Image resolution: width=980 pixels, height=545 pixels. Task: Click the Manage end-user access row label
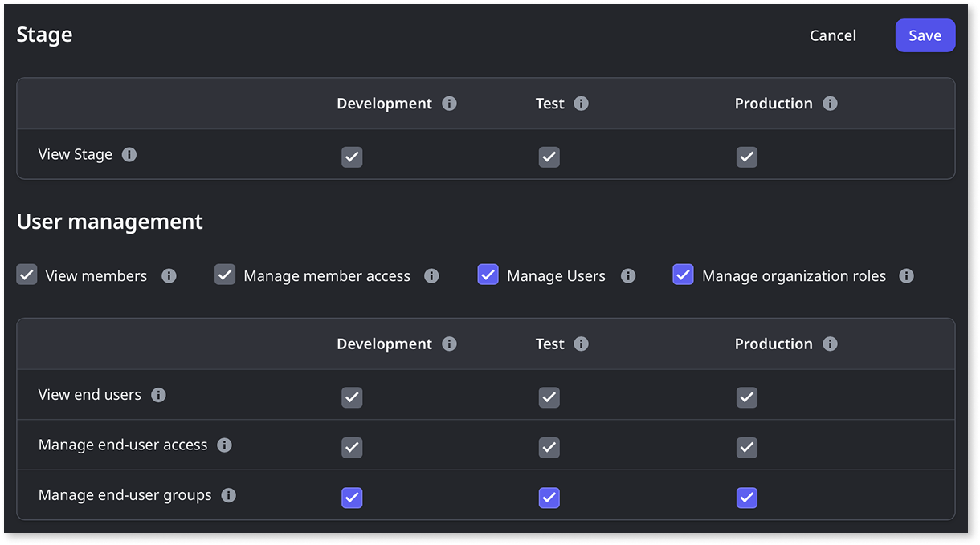click(122, 445)
